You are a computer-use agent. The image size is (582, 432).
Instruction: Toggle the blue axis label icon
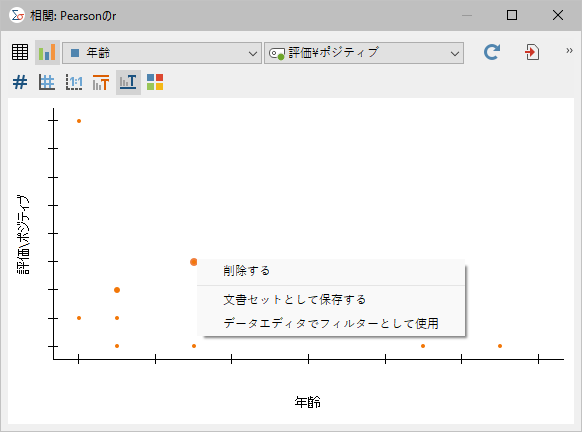point(128,82)
